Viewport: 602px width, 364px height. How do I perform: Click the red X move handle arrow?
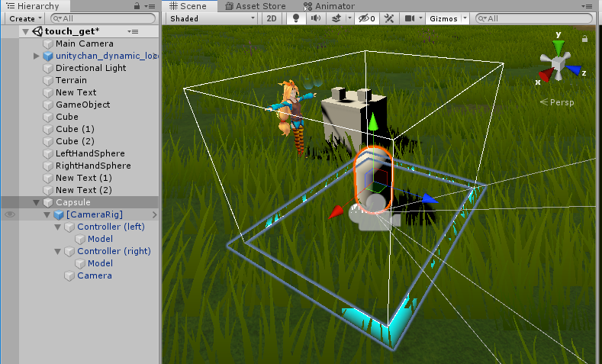(x=336, y=212)
